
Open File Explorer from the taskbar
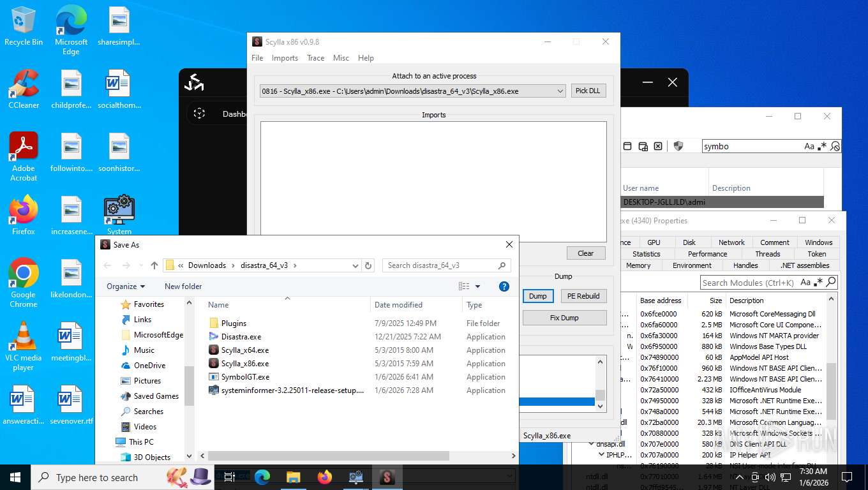(x=294, y=477)
